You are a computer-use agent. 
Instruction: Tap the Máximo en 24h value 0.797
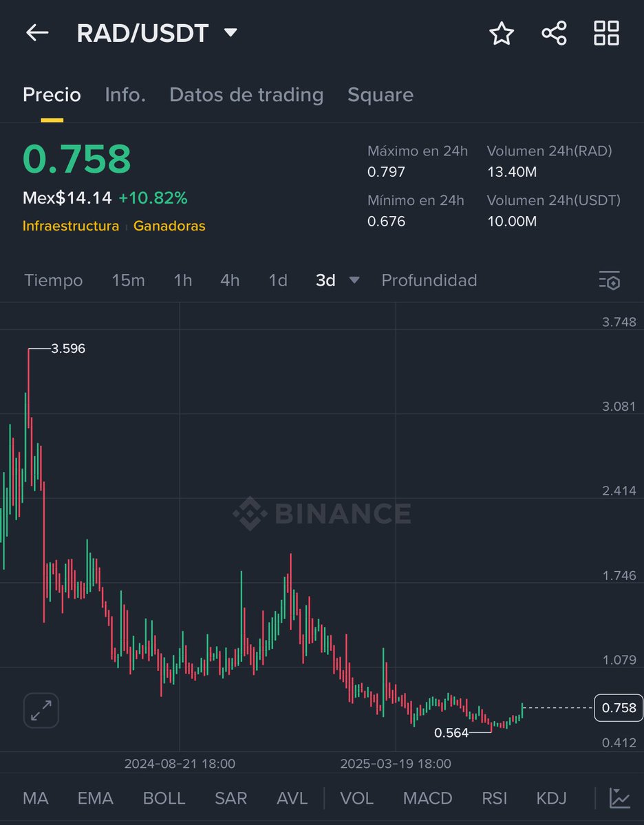coord(386,171)
